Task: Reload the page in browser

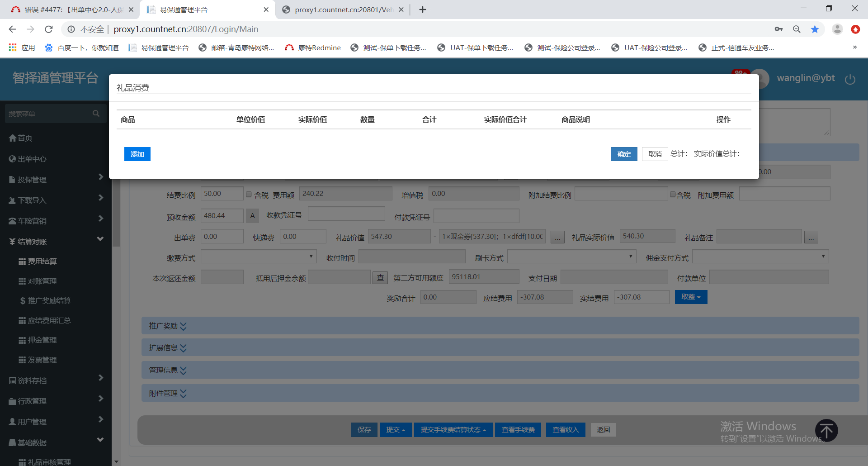Action: tap(49, 29)
